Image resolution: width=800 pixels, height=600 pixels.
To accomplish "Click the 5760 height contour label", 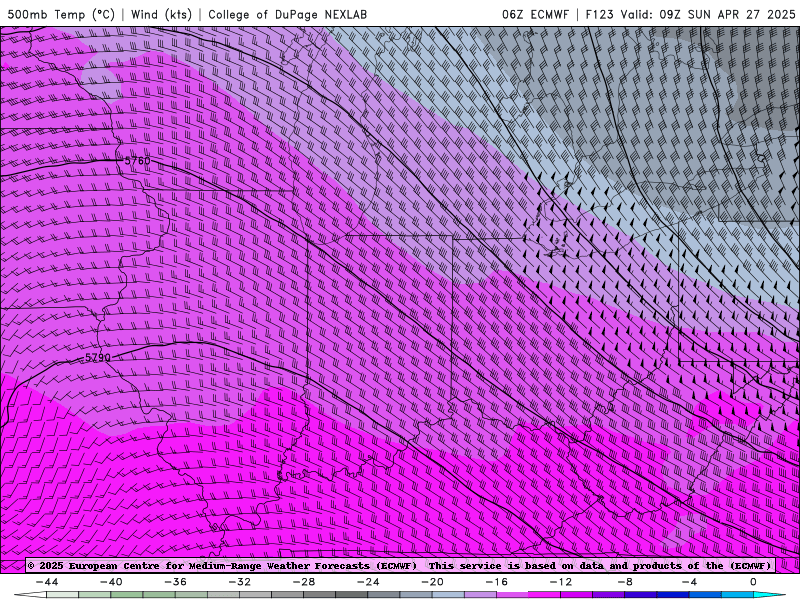I will pyautogui.click(x=137, y=161).
